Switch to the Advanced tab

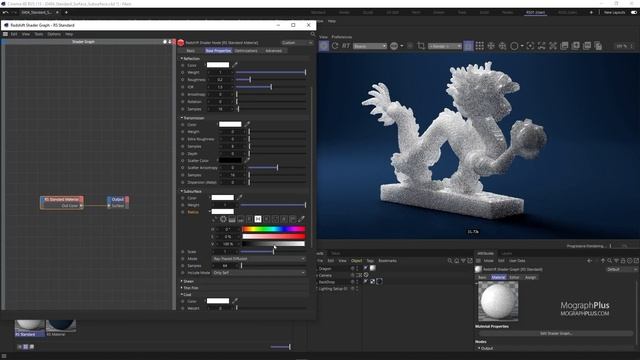point(273,51)
